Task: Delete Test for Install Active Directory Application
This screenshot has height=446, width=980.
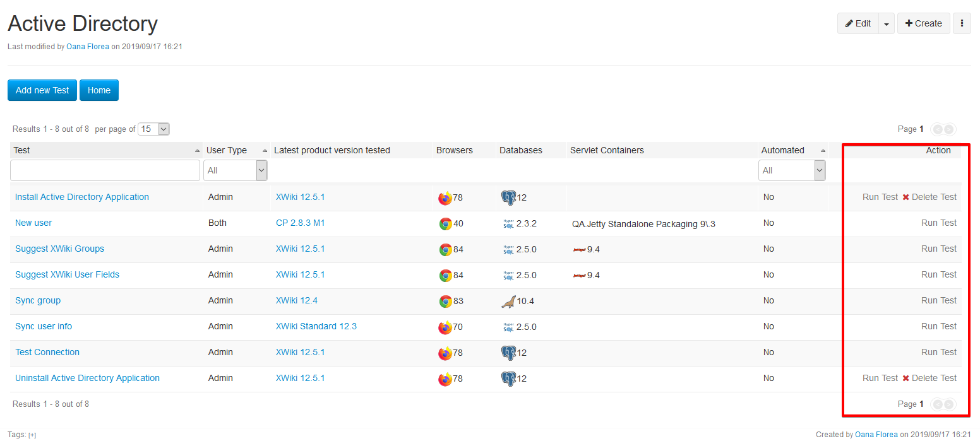Action: tap(929, 197)
